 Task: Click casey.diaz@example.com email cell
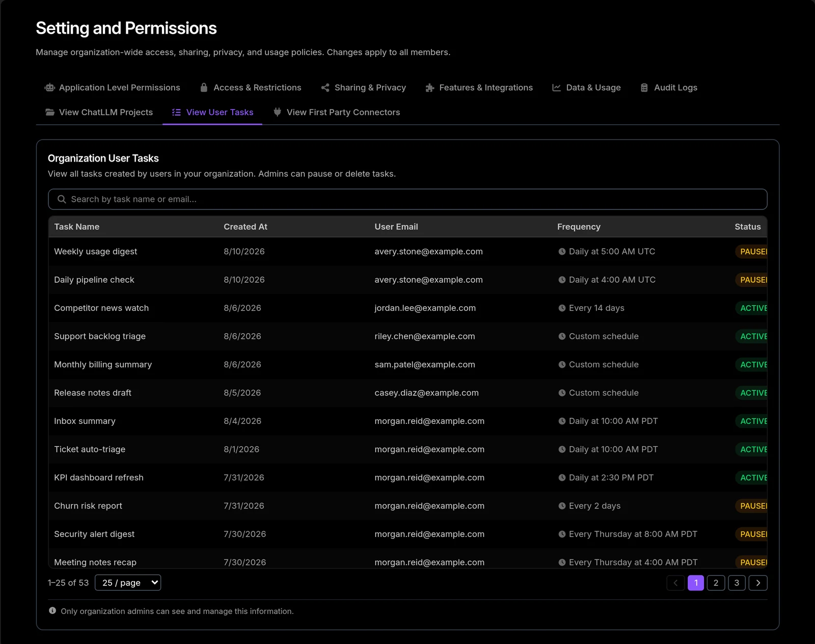[427, 393]
